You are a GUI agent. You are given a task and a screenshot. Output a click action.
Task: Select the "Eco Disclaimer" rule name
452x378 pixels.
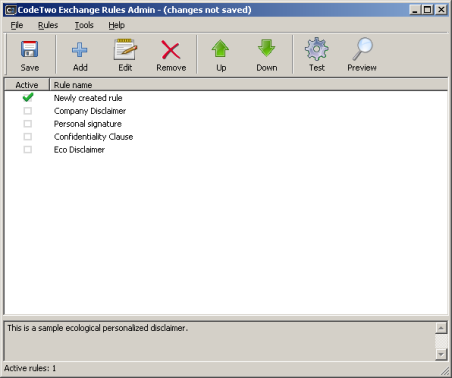click(x=79, y=150)
